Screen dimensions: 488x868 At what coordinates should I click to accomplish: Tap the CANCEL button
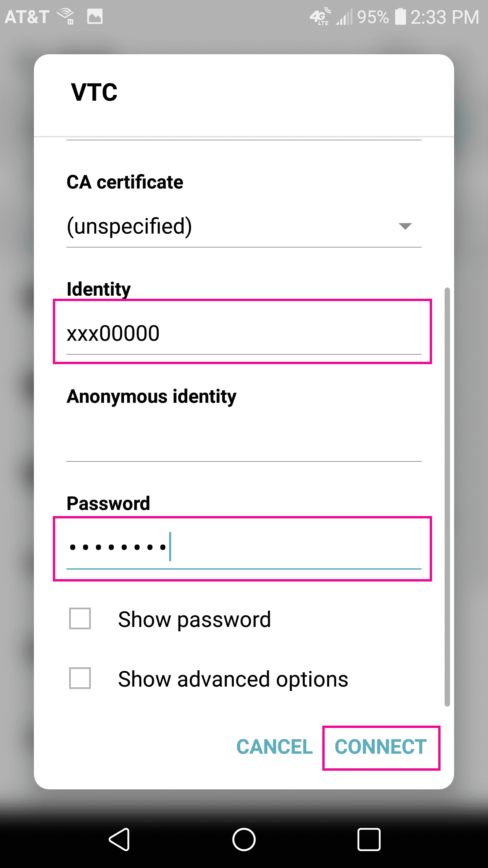coord(274,747)
